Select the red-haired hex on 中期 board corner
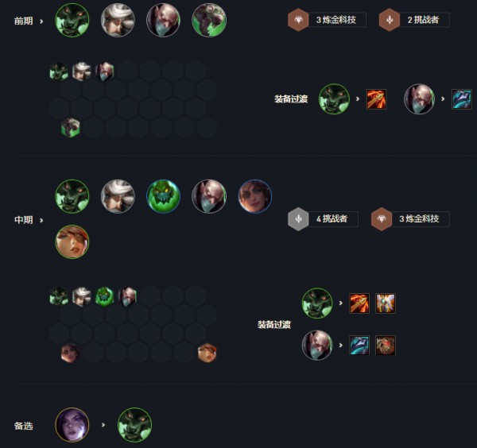The image size is (477, 448). (207, 353)
